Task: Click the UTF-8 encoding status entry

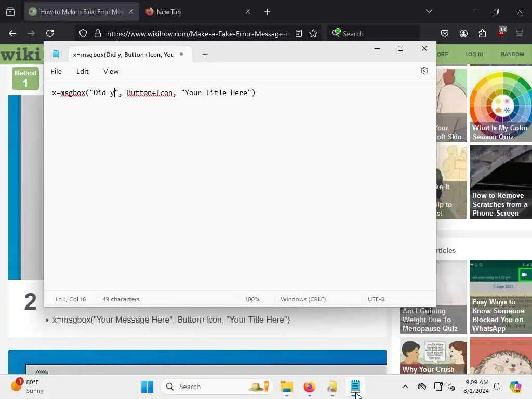Action: 376,299
